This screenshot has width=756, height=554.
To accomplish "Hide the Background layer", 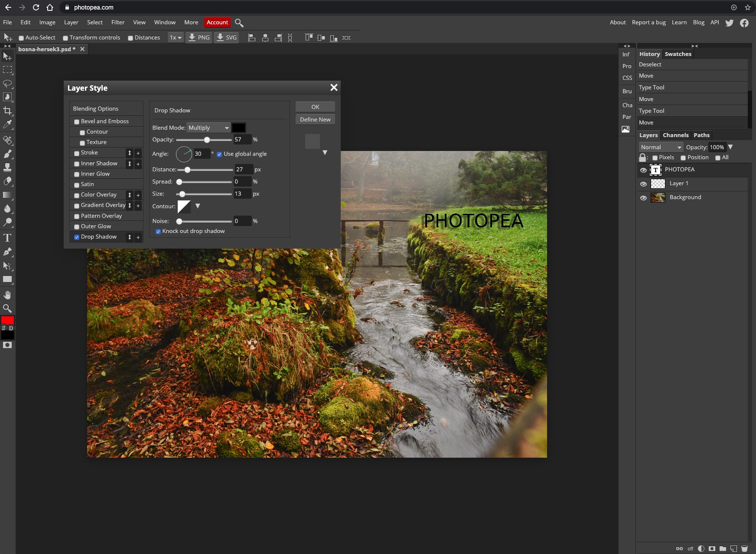I will (x=643, y=198).
